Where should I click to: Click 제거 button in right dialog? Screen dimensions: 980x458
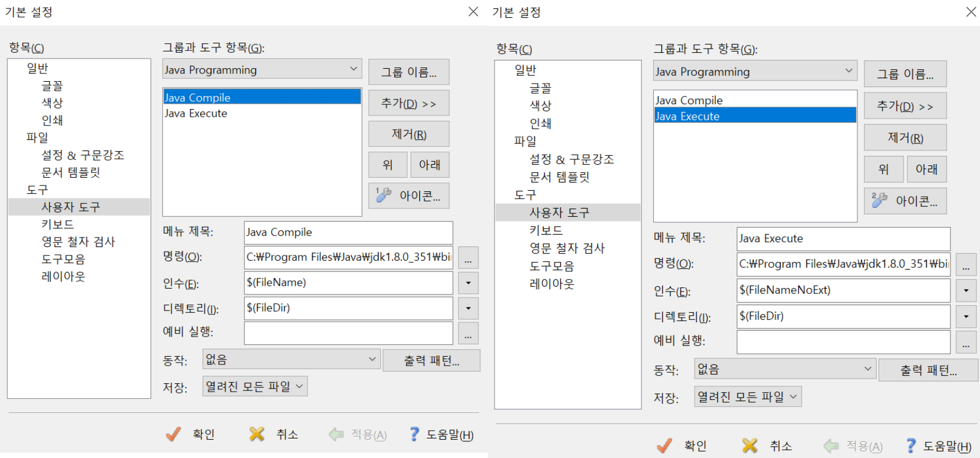coord(905,137)
